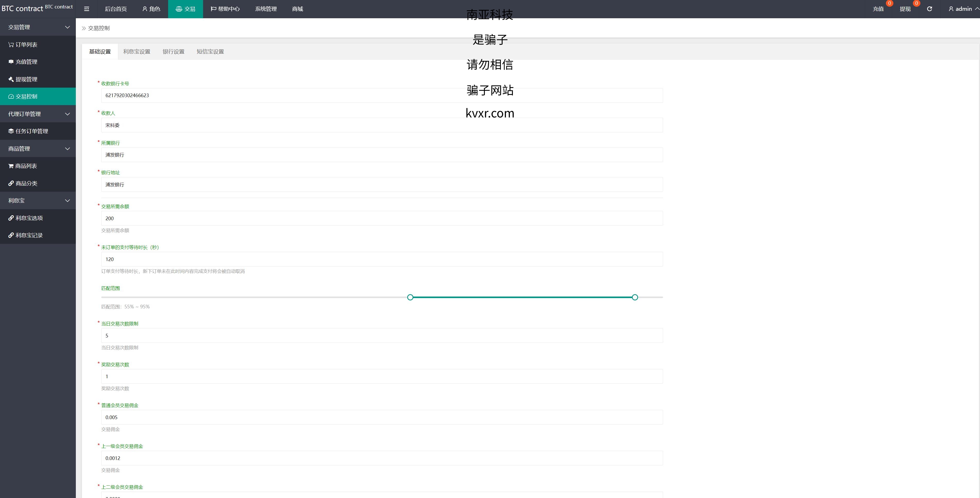Click the 上一级会员交易佣金 input field
Screen dimensions: 980x498
pos(382,458)
